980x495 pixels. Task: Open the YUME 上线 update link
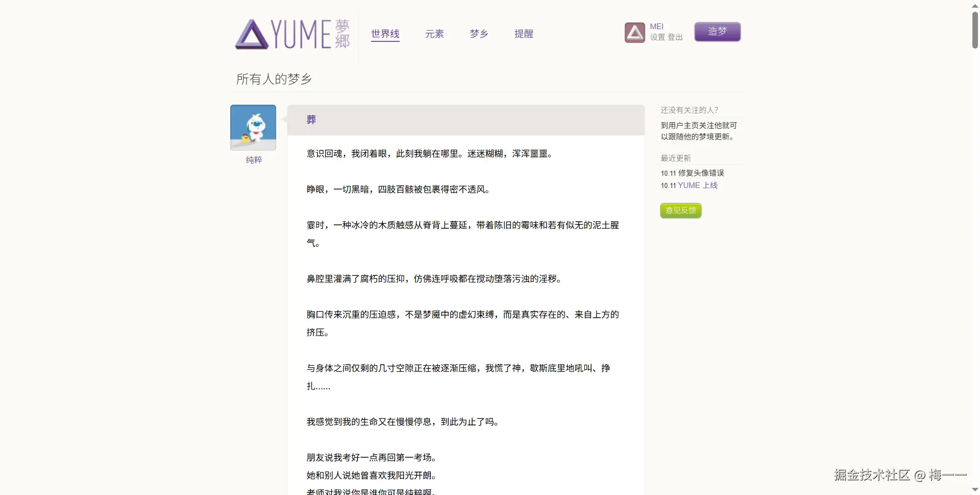coord(698,185)
